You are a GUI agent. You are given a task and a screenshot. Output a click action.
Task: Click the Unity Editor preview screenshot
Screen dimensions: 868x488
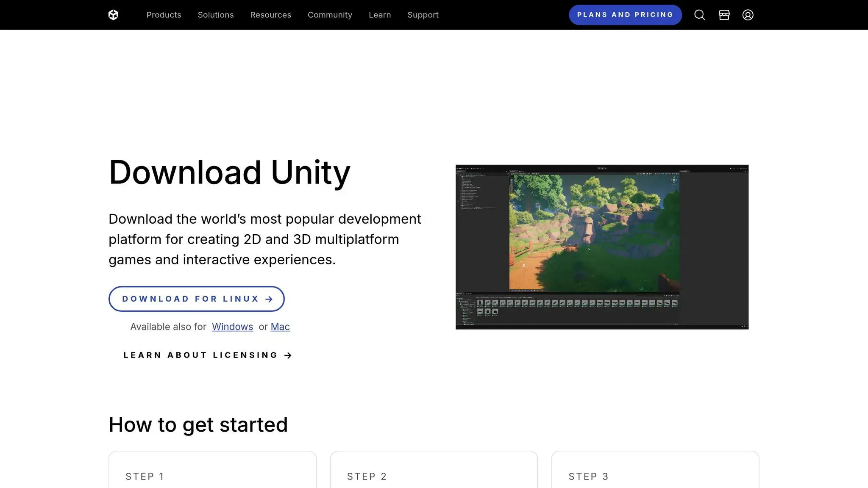point(601,247)
